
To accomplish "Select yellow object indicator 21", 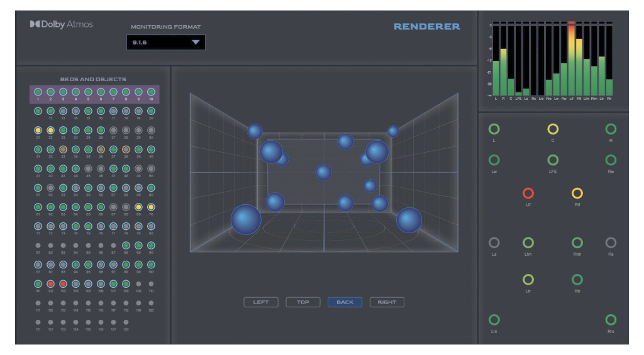I will coord(38,131).
